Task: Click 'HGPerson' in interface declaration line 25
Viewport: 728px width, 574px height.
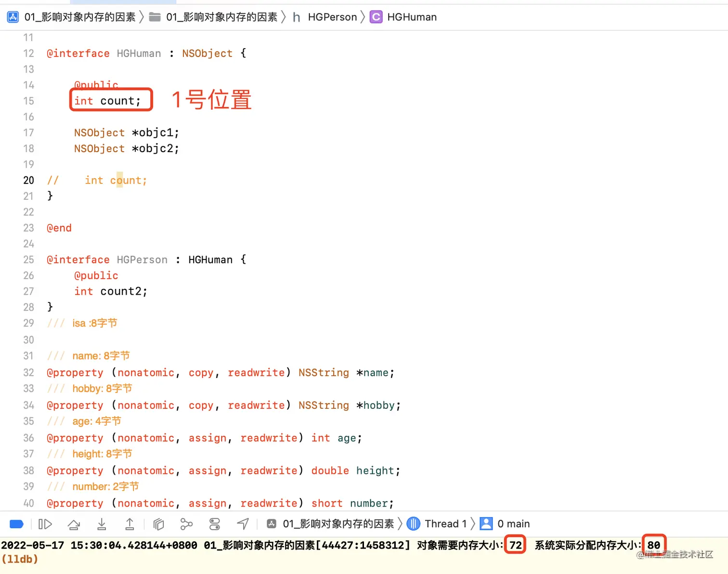Action: coord(142,260)
